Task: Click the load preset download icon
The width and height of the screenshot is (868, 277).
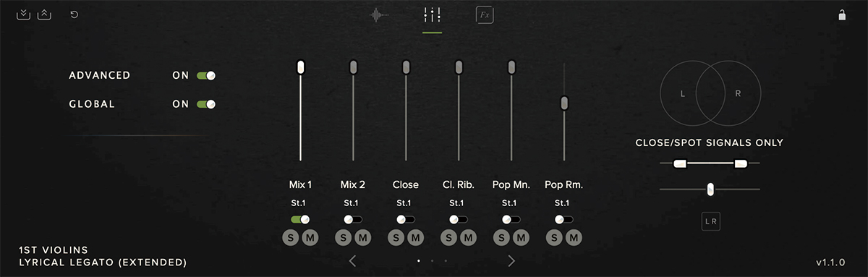Action: coord(24,14)
